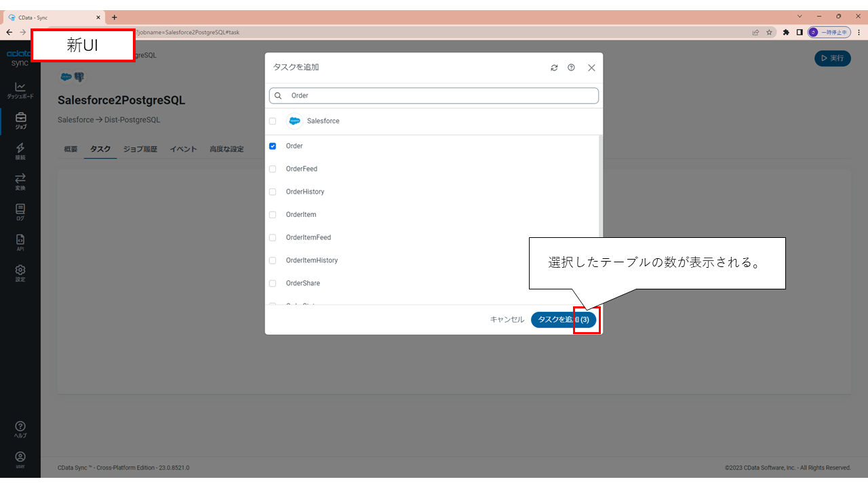Check the OrderItemHistory table checkbox
Screen dimensions: 868x488
[273, 260]
